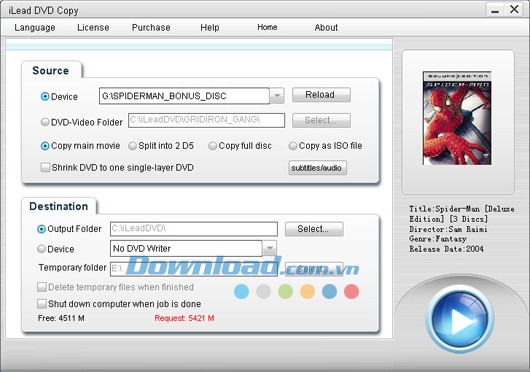
Task: Open the Purchase menu
Action: tap(151, 28)
